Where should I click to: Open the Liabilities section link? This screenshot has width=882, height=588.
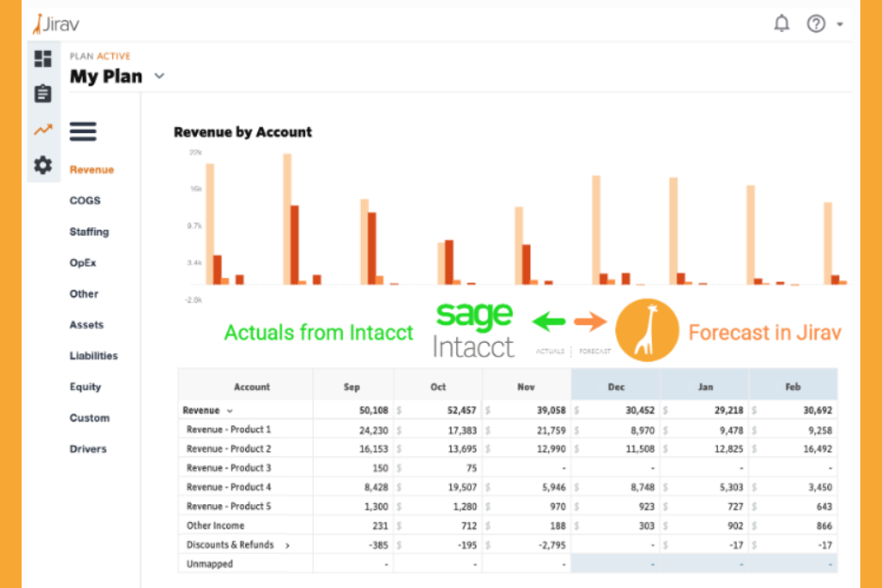coord(93,356)
